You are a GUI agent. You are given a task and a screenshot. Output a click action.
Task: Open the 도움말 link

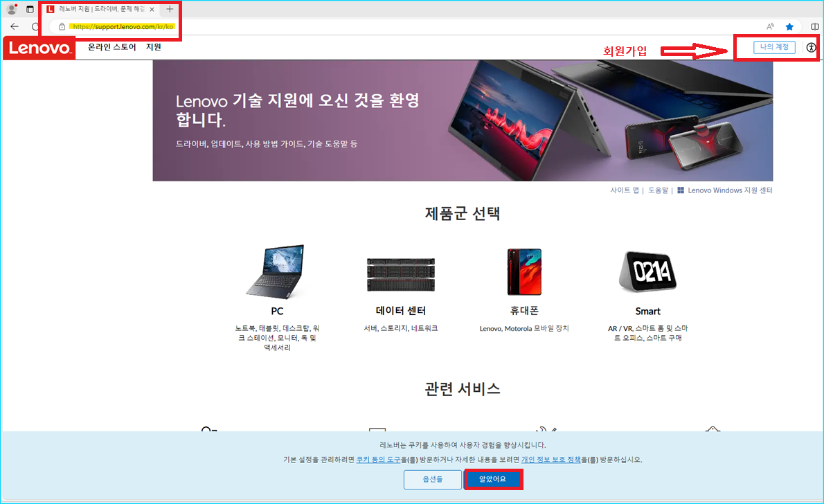click(x=658, y=190)
